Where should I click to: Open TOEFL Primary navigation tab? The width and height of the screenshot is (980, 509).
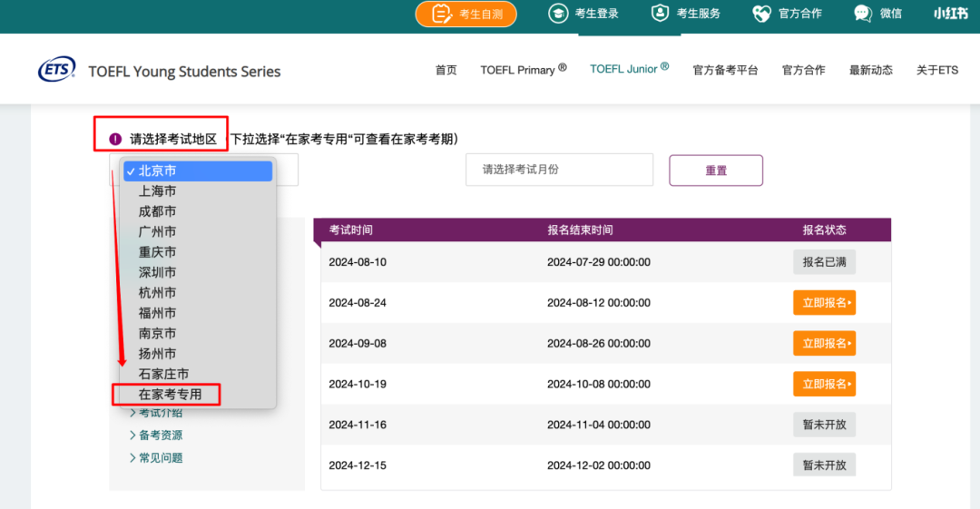pyautogui.click(x=524, y=69)
